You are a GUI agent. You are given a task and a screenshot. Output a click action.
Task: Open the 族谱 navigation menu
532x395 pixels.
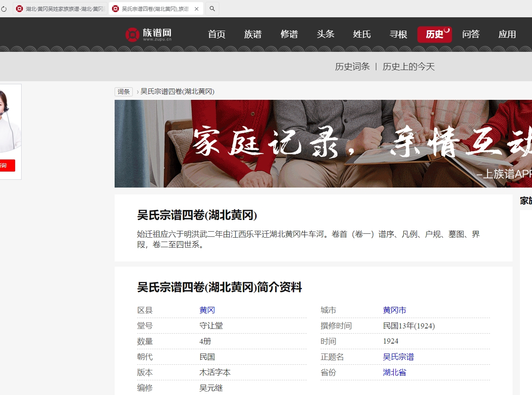point(253,35)
